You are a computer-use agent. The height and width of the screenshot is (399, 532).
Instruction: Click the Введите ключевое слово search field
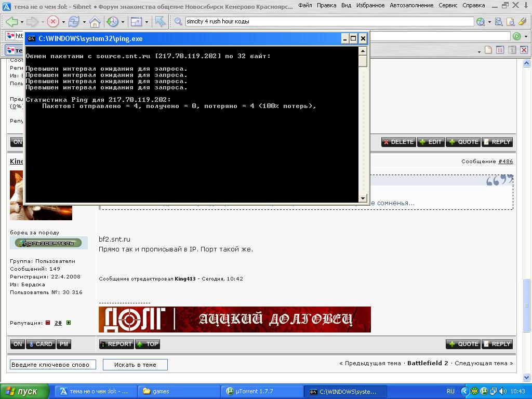(x=53, y=365)
